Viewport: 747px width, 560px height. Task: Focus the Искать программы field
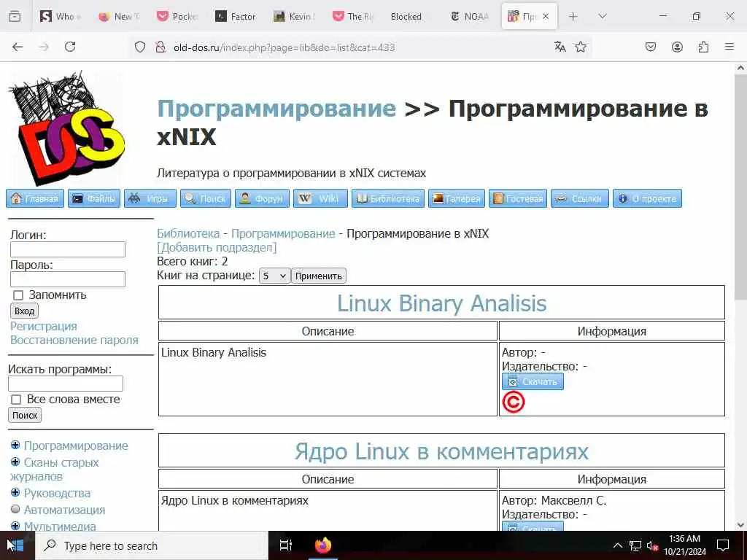[66, 384]
